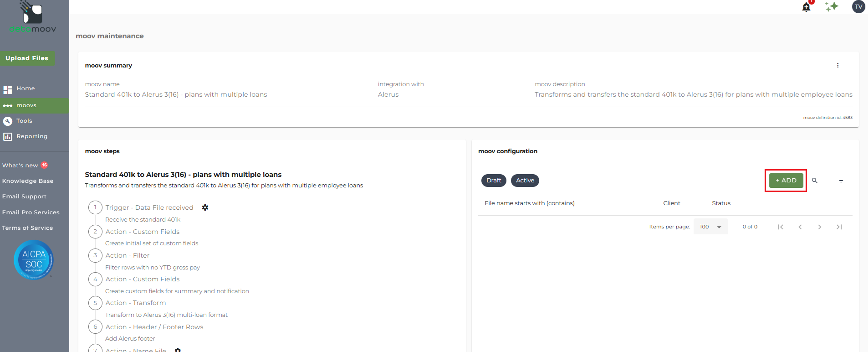The image size is (868, 352).
Task: Open the TV user avatar menu
Action: pos(858,6)
